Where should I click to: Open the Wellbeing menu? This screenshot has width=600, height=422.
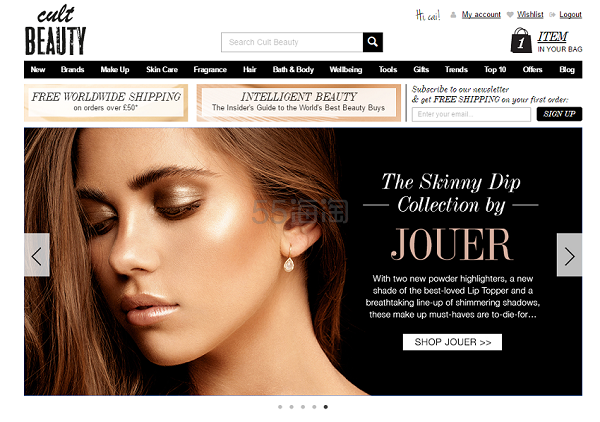point(346,70)
